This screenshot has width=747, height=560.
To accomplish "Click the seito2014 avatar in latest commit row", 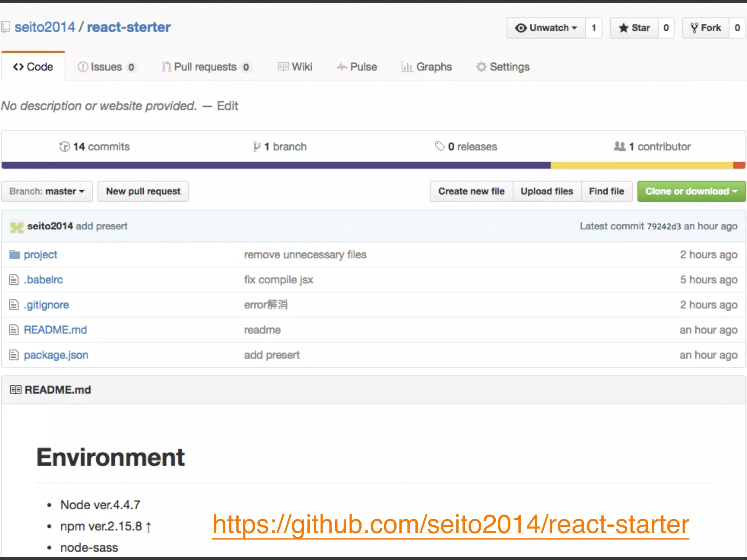I will pyautogui.click(x=17, y=226).
